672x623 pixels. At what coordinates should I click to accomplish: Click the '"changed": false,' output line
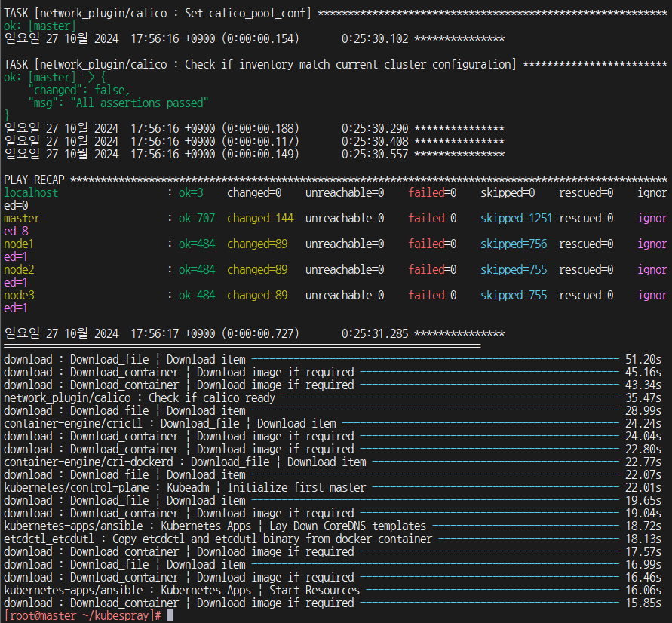[79, 90]
